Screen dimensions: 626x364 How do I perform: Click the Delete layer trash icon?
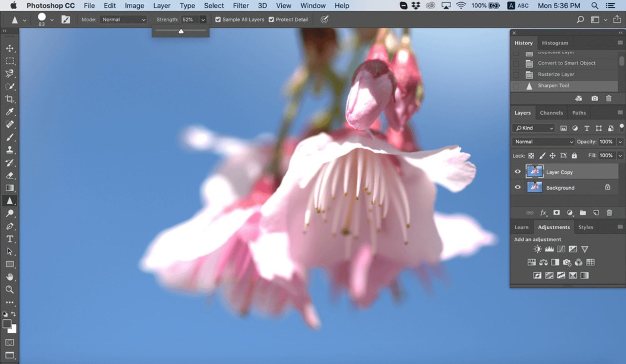[610, 213]
